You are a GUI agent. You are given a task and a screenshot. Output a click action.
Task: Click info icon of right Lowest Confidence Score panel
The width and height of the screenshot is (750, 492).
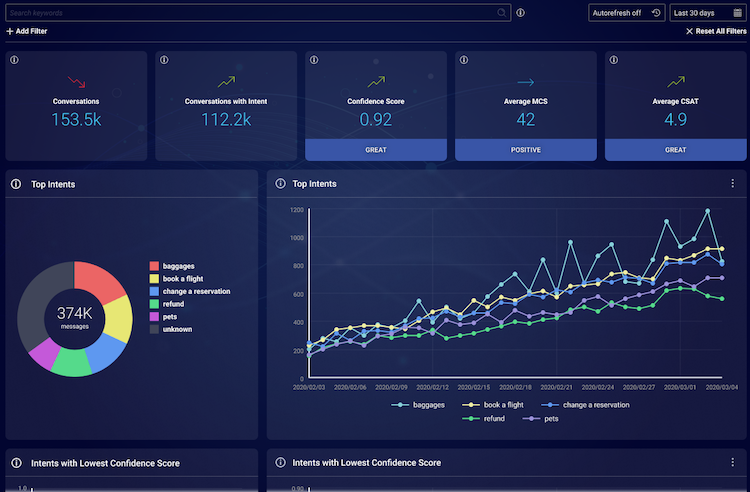point(280,462)
